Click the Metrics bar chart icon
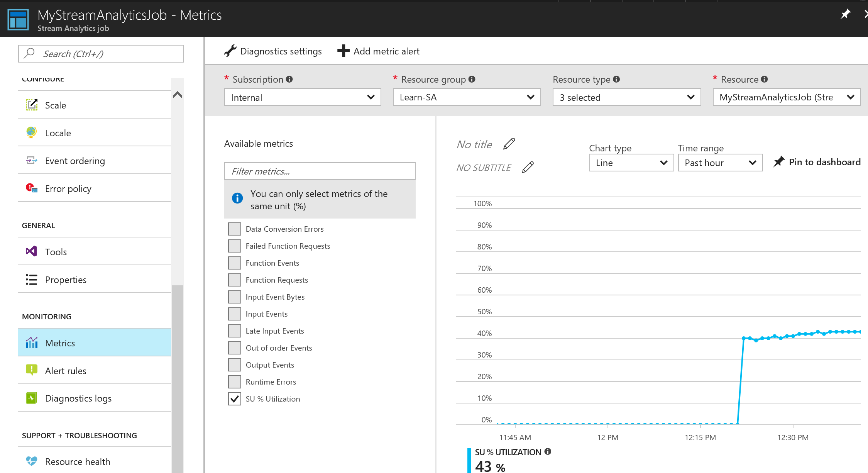The width and height of the screenshot is (868, 473). point(32,342)
